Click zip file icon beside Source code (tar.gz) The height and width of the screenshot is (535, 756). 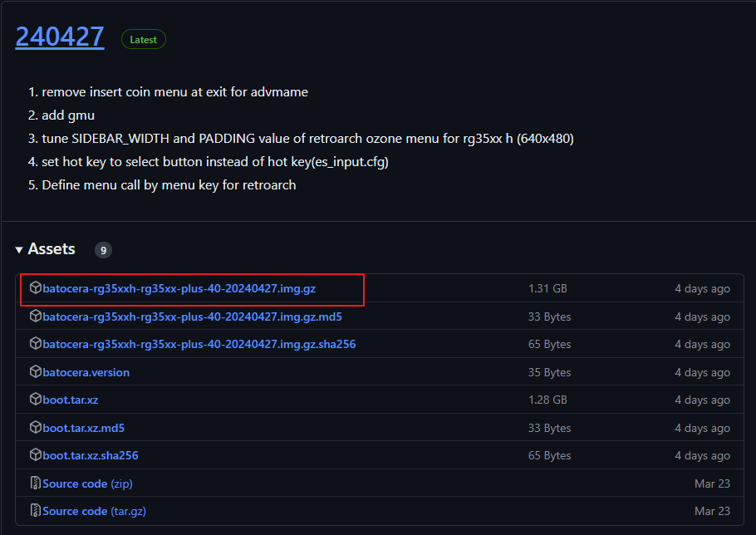pos(35,510)
